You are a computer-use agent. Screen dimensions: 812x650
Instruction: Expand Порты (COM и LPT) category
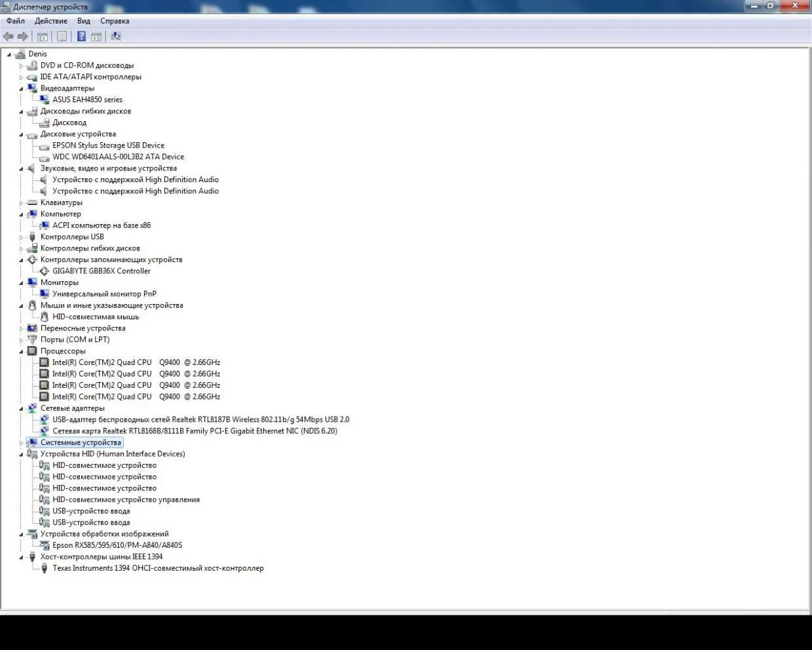[21, 340]
